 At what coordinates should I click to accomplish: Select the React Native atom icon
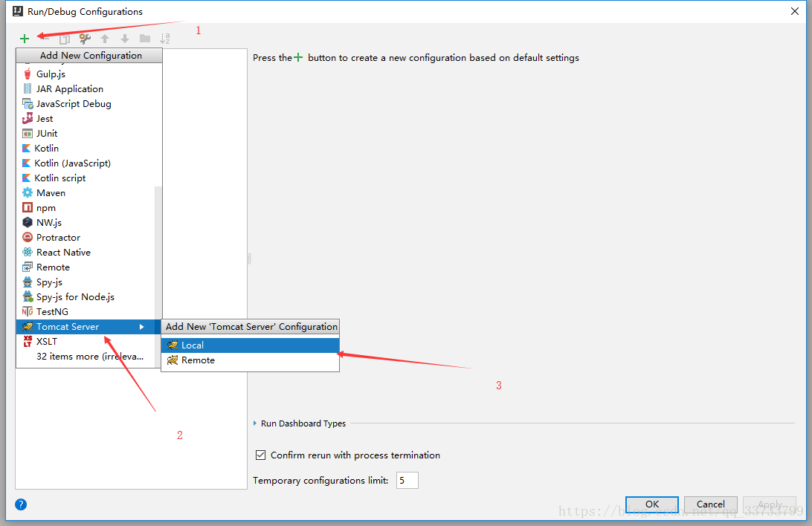click(28, 253)
